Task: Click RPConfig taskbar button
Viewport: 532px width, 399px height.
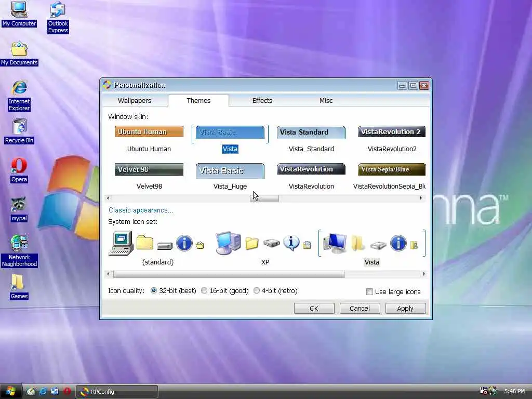Action: pos(116,392)
